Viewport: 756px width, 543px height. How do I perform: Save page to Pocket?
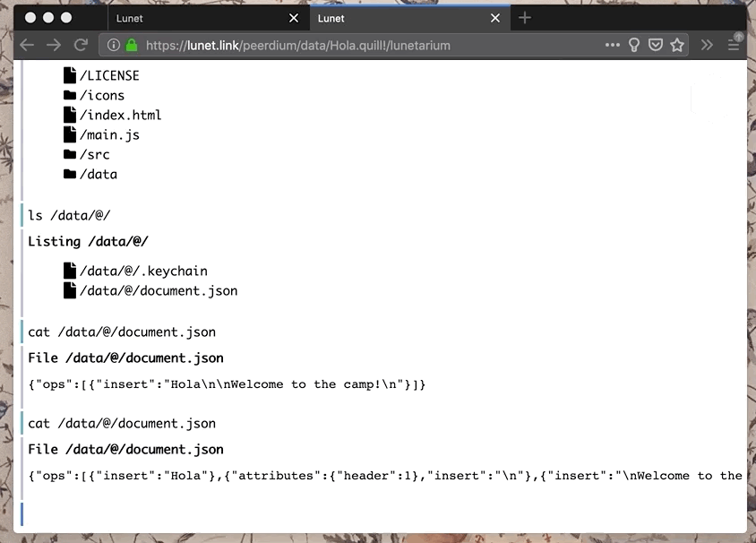(656, 45)
